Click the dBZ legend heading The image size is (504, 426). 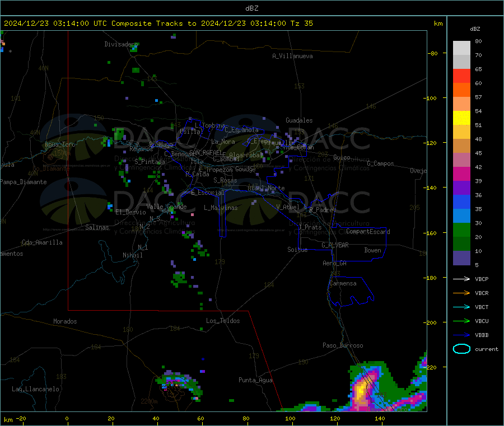click(475, 29)
